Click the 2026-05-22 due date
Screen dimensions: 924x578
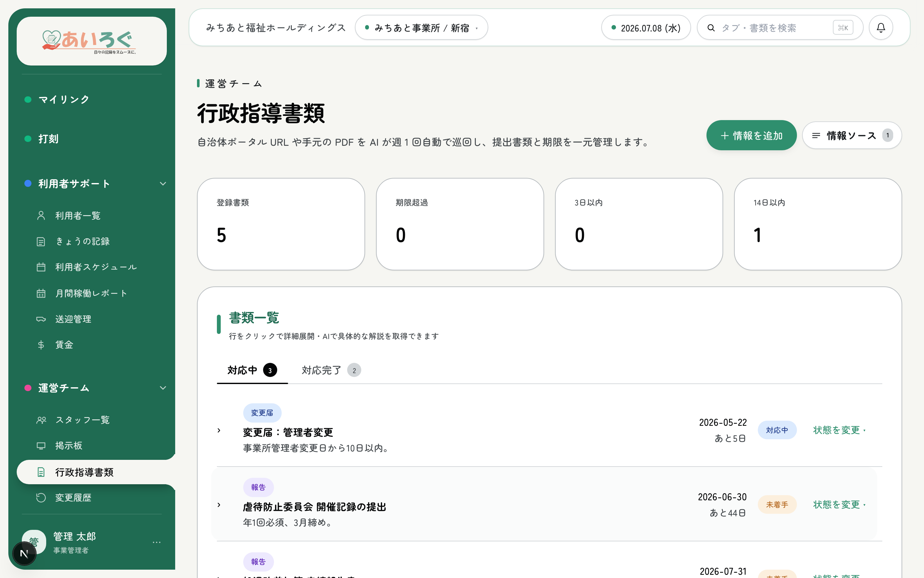(x=723, y=422)
